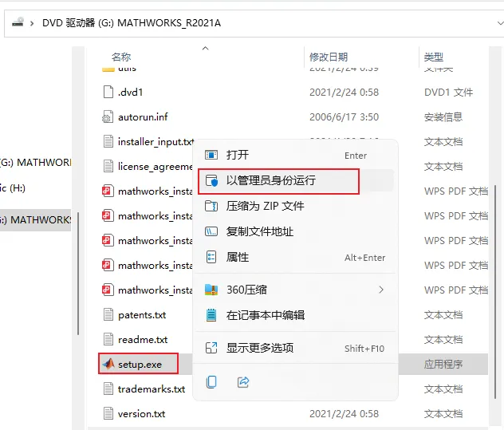This screenshot has width=504, height=430.
Task: Select the trademarks.txt file name
Action: click(x=152, y=389)
